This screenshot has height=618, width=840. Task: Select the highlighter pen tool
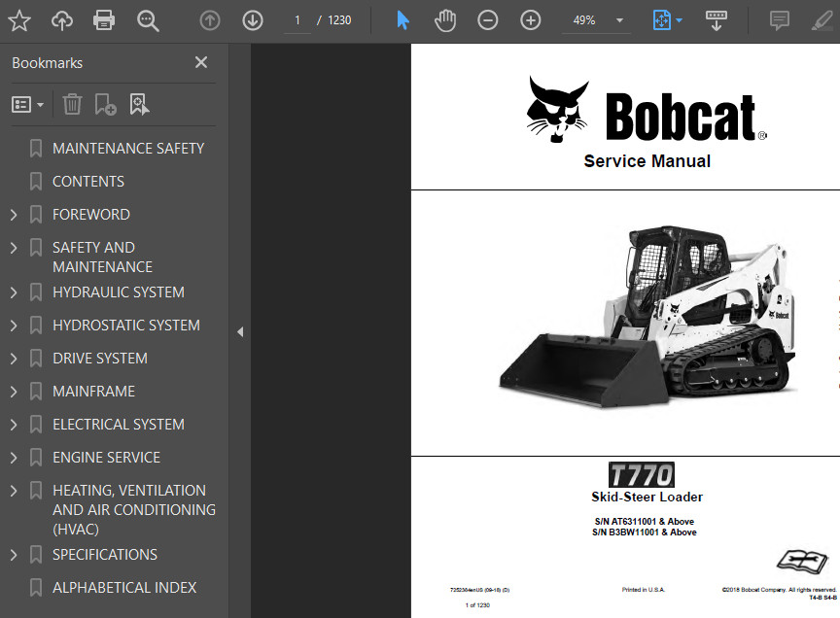coord(822,20)
